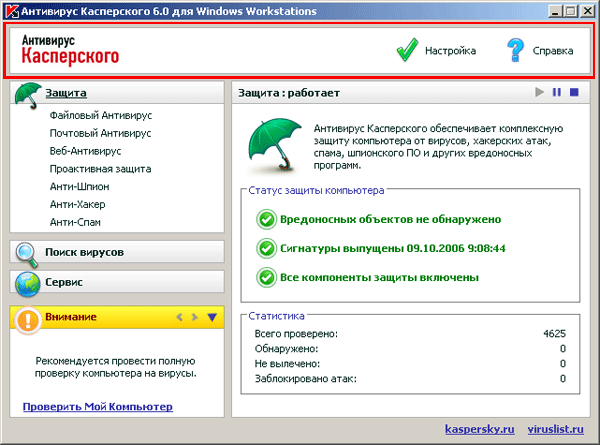Screen dimensions: 600x445
Task: Minimize the Kaspersky window
Action: 555,11
